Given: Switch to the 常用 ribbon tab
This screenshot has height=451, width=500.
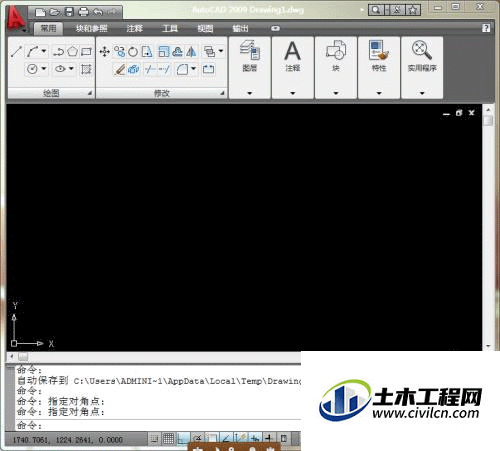Looking at the screenshot, I should click(48, 29).
